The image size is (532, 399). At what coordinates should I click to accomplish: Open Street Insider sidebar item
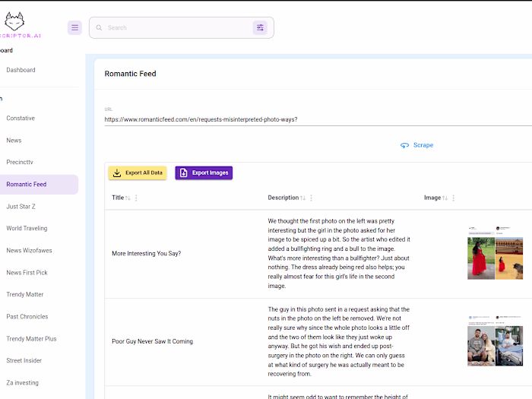(24, 360)
